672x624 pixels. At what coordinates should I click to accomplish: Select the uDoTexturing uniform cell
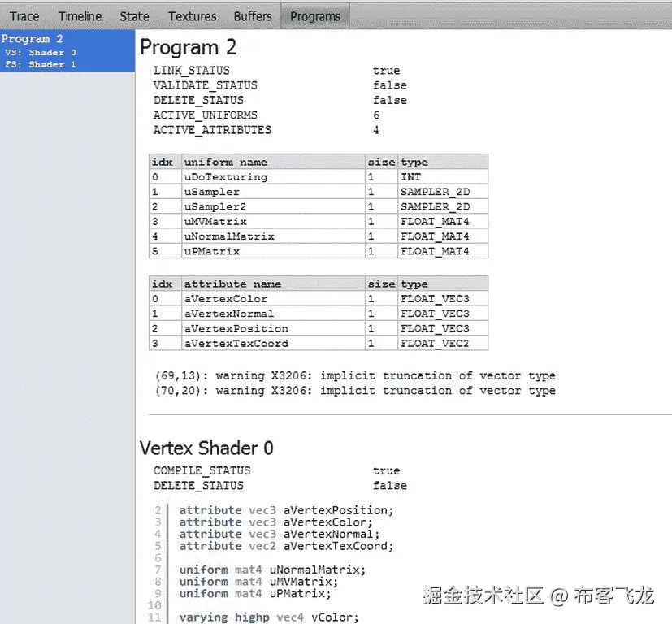tap(273, 176)
